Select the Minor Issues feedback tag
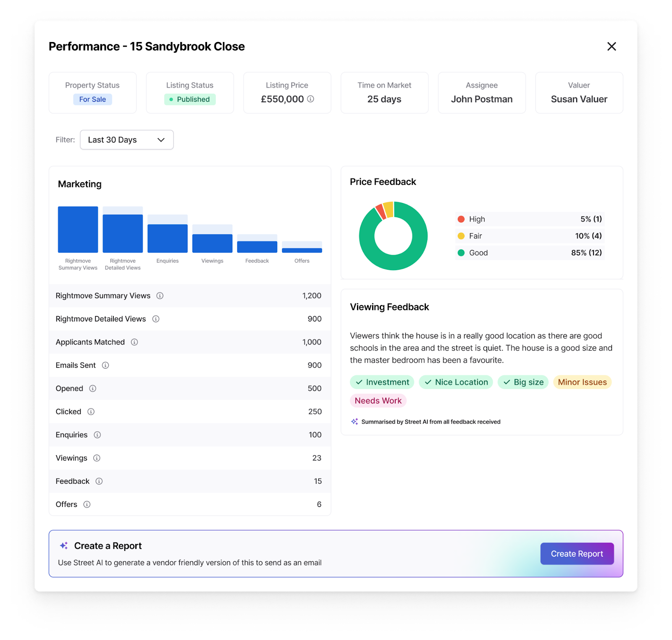This screenshot has height=640, width=672. pyautogui.click(x=583, y=382)
